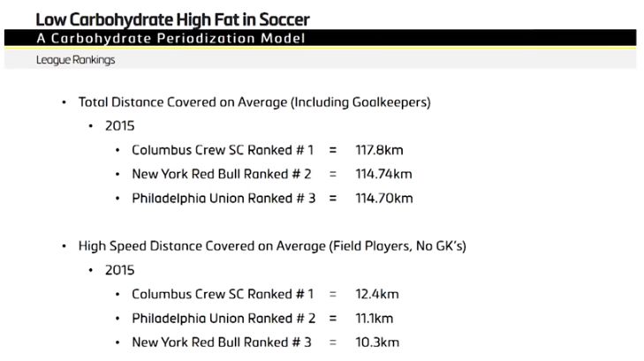
Task: Select Columbus Crew SC ranked #1 in High Speed Distance
Action: (x=223, y=294)
